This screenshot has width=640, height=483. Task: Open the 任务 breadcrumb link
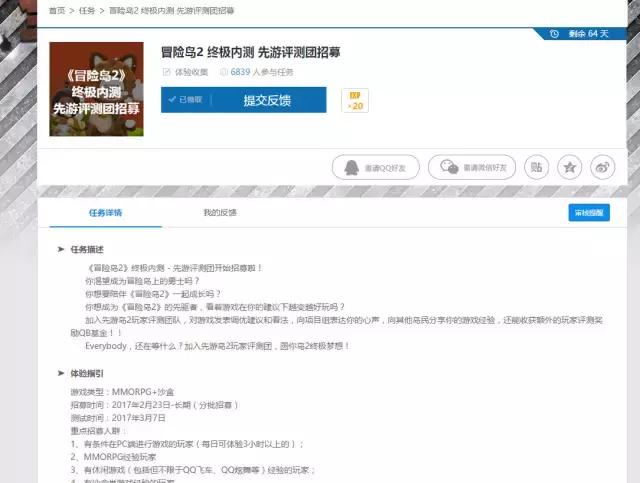[87, 11]
